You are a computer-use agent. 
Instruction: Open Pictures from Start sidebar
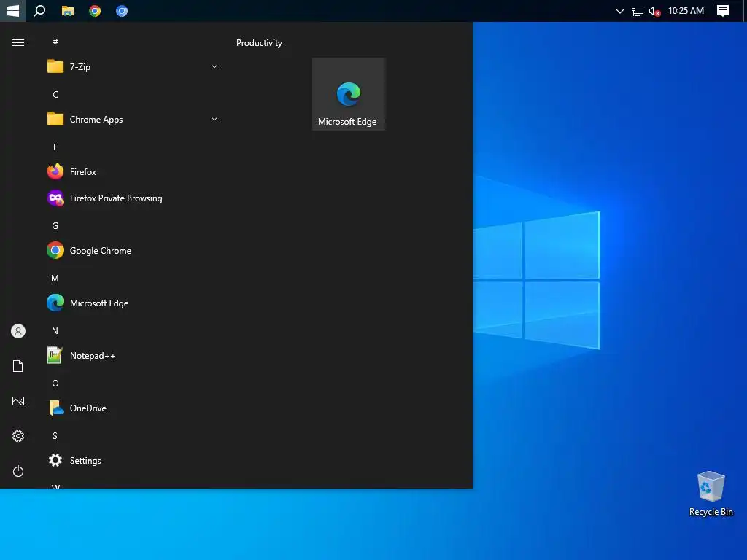coord(18,401)
